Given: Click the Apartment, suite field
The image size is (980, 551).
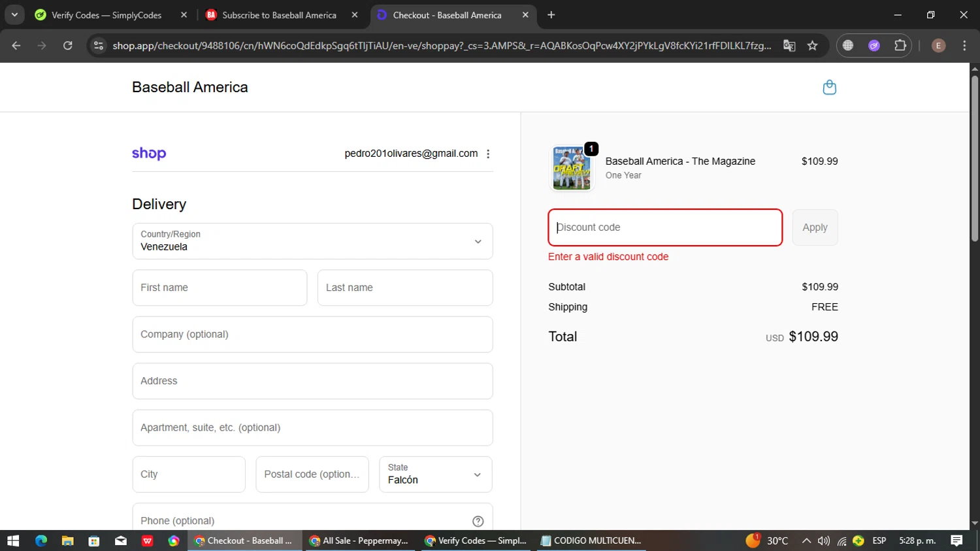Looking at the screenshot, I should [x=312, y=427].
